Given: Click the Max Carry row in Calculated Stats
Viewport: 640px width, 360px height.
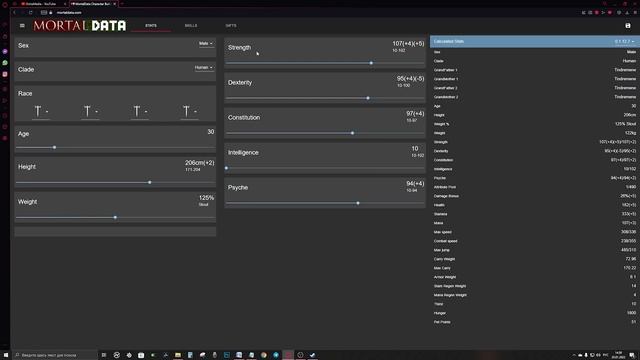Looking at the screenshot, I should pyautogui.click(x=535, y=268).
